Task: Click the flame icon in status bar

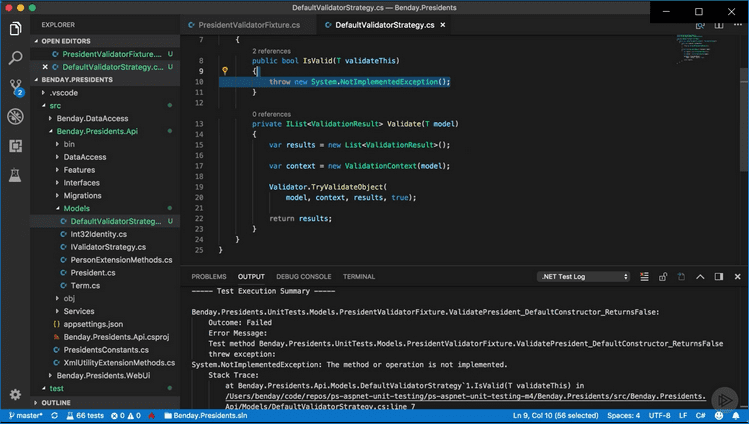Action: [x=152, y=415]
